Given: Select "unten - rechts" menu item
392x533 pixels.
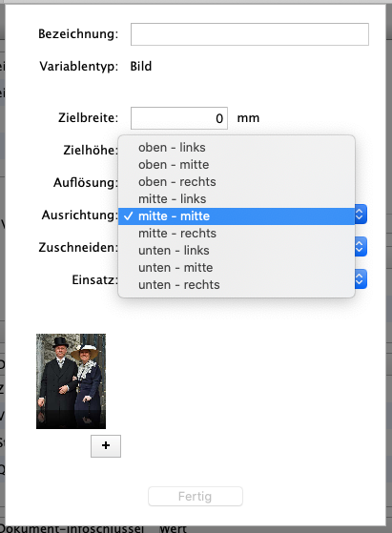Looking at the screenshot, I should point(237,285).
